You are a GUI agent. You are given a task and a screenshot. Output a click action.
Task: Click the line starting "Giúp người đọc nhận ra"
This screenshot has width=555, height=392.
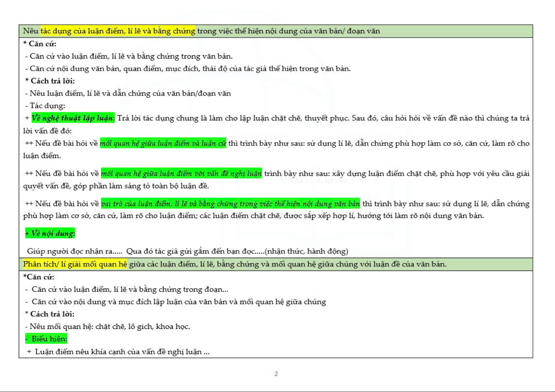pyautogui.click(x=187, y=251)
